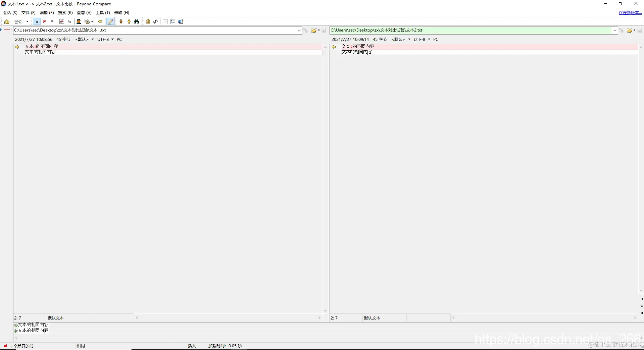Open left UTF-8 encoding dropdown

105,40
